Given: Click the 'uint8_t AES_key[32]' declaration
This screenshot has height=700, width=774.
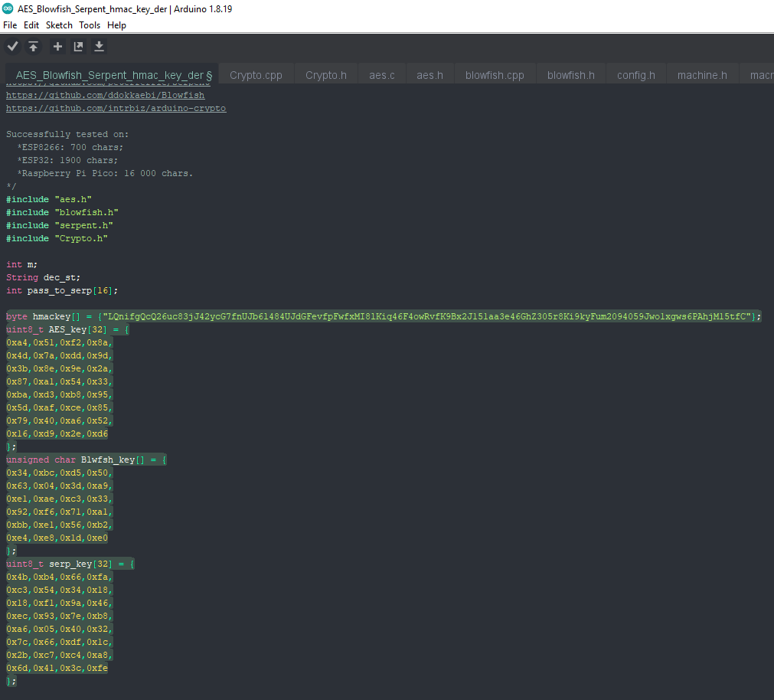Looking at the screenshot, I should 67,330.
